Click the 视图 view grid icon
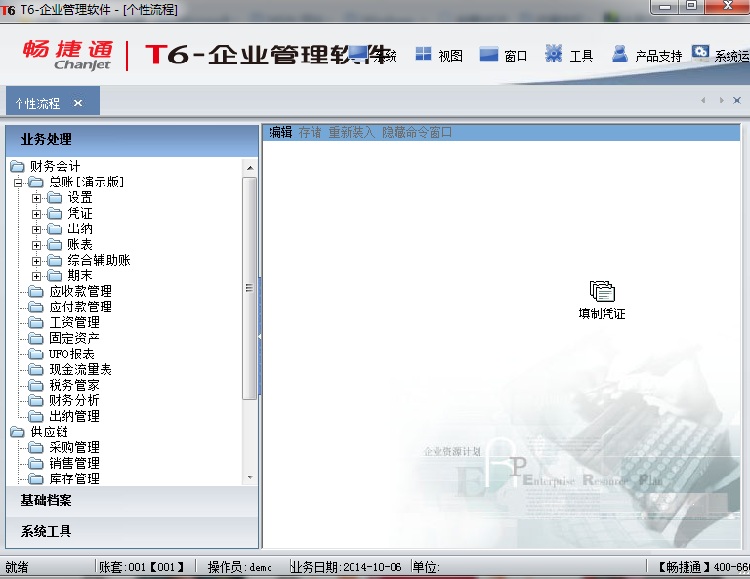 click(x=423, y=54)
